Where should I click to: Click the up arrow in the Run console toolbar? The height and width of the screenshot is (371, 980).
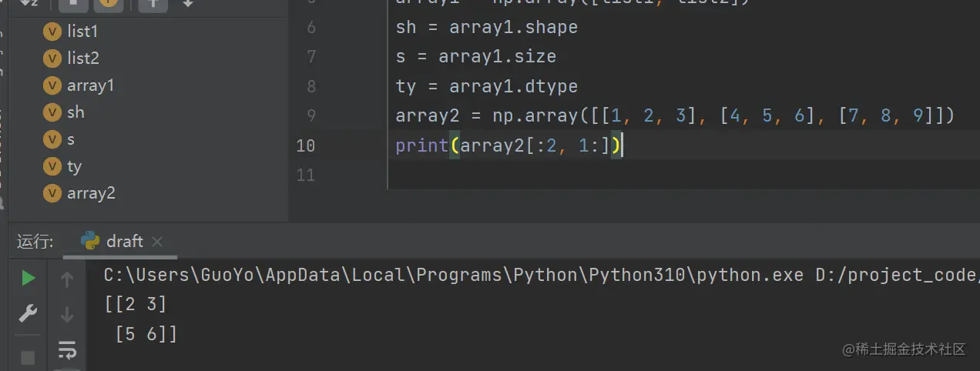click(67, 280)
